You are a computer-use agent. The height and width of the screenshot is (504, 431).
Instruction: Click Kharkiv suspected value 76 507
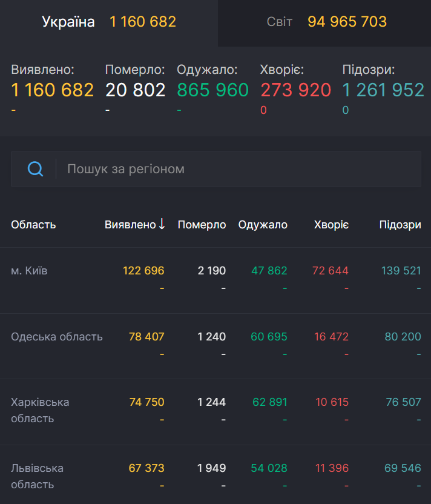(x=403, y=402)
